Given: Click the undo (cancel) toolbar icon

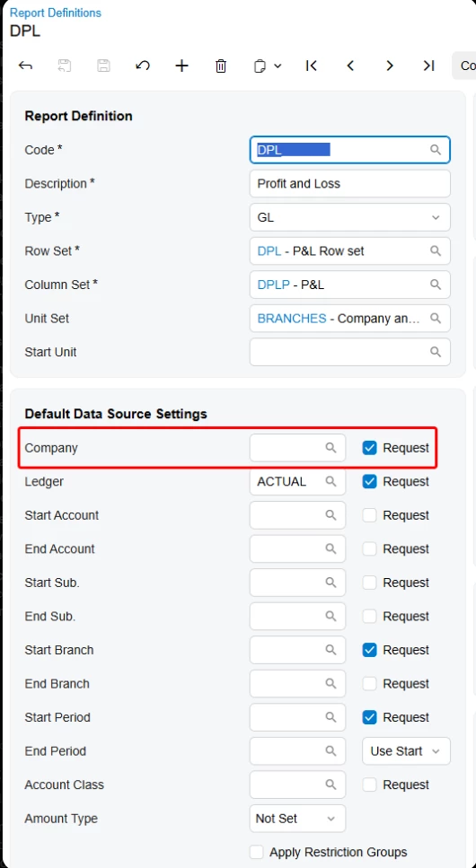Looking at the screenshot, I should click(143, 66).
